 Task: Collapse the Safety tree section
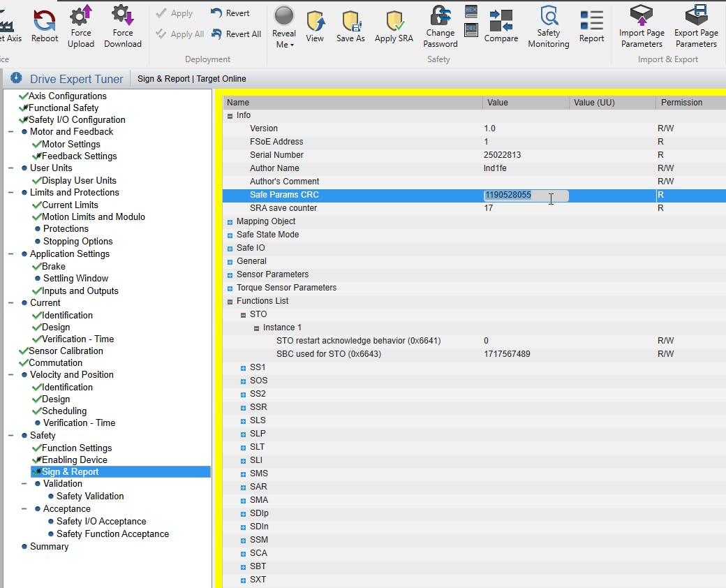click(11, 435)
